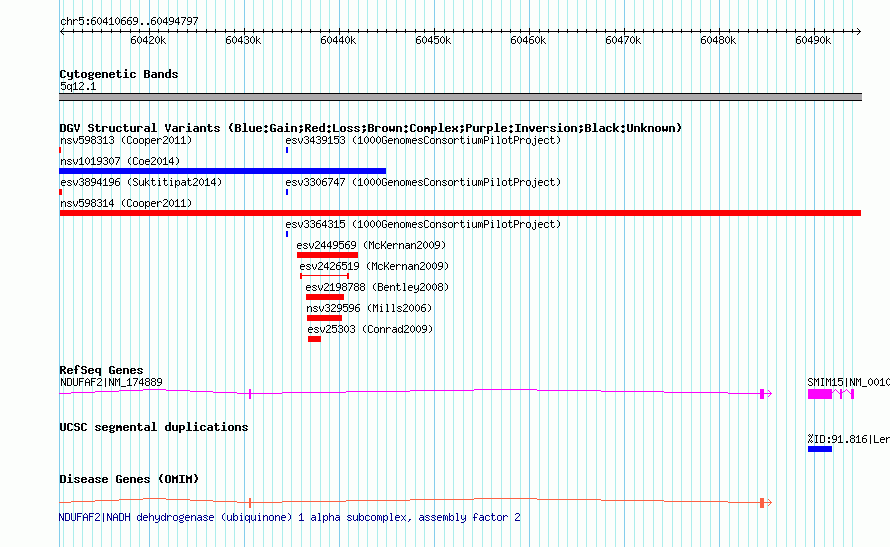890x547 pixels.
Task: Open the esv2198788 (Bentley2008) label
Action: tap(377, 287)
